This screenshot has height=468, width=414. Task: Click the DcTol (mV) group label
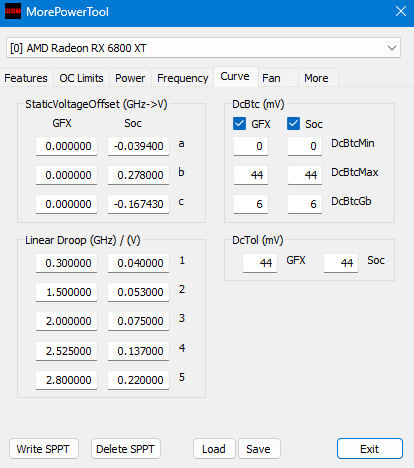point(258,240)
